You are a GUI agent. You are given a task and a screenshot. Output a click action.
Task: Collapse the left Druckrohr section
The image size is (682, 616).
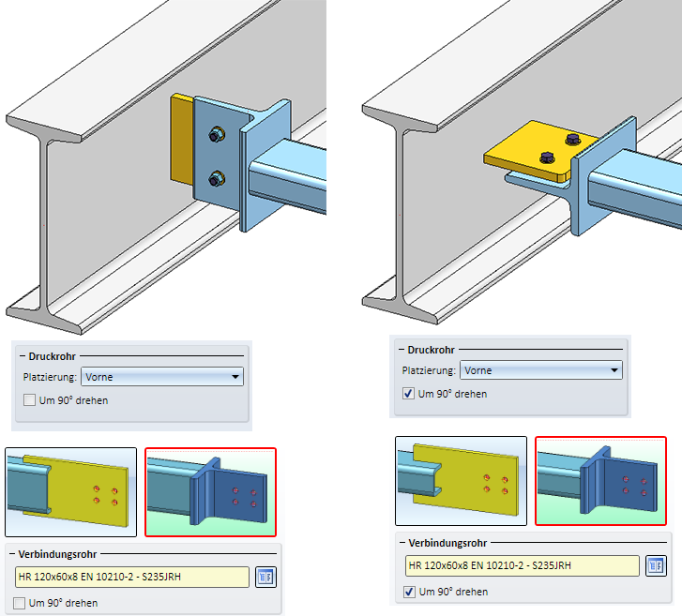tap(23, 356)
